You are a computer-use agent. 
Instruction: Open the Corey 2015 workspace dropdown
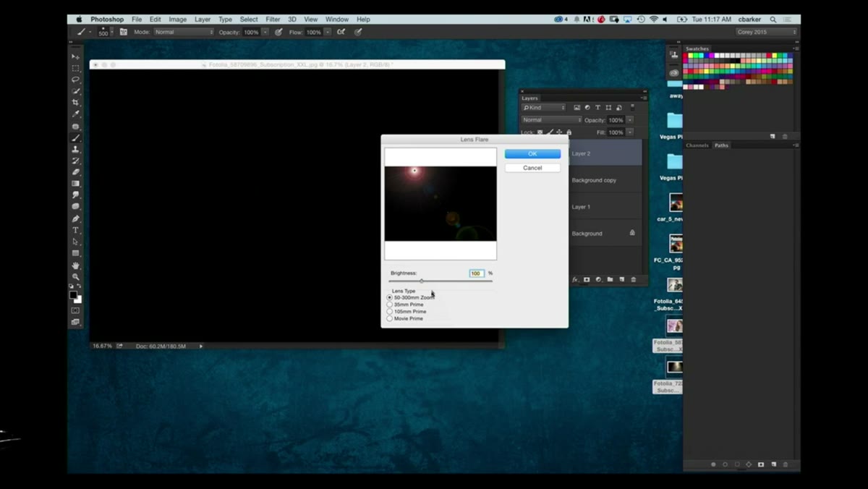point(766,32)
